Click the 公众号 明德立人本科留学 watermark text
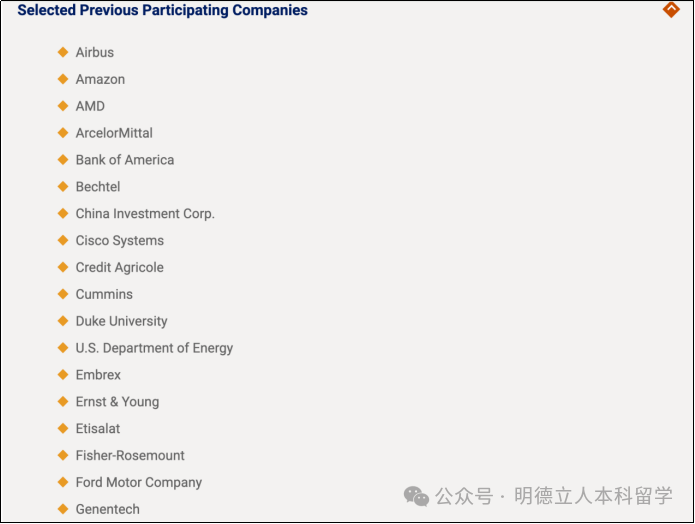The height and width of the screenshot is (524, 695). [x=554, y=496]
